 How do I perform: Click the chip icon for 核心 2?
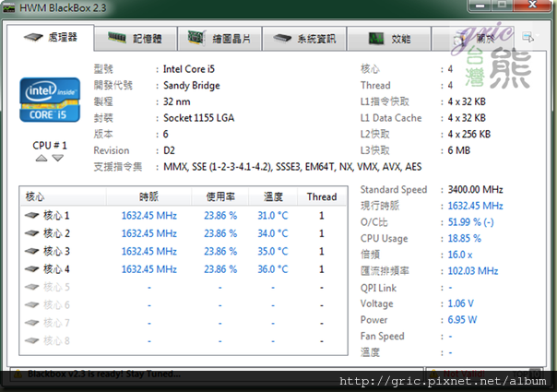[x=31, y=233]
